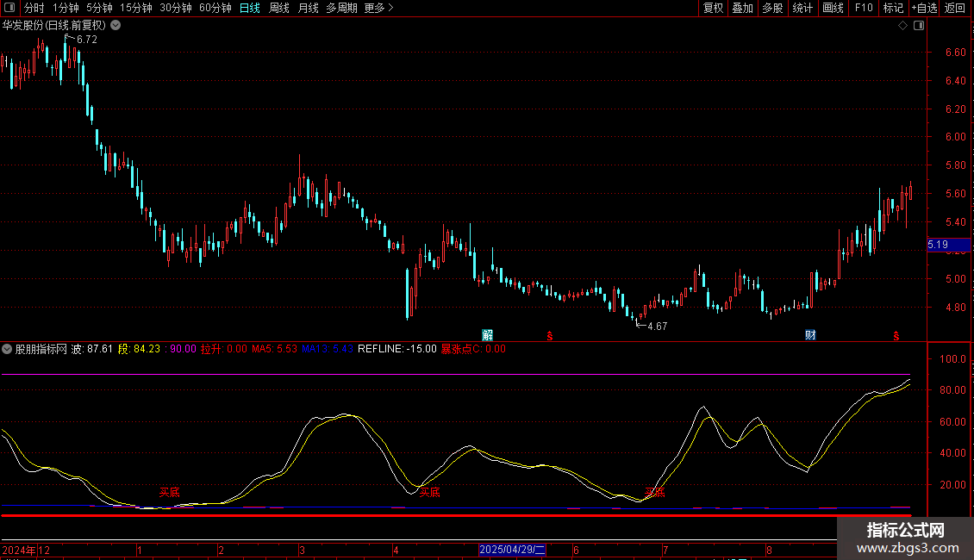Open dropdown beside 华发股份 title
This screenshot has width=974, height=560.
(x=116, y=26)
